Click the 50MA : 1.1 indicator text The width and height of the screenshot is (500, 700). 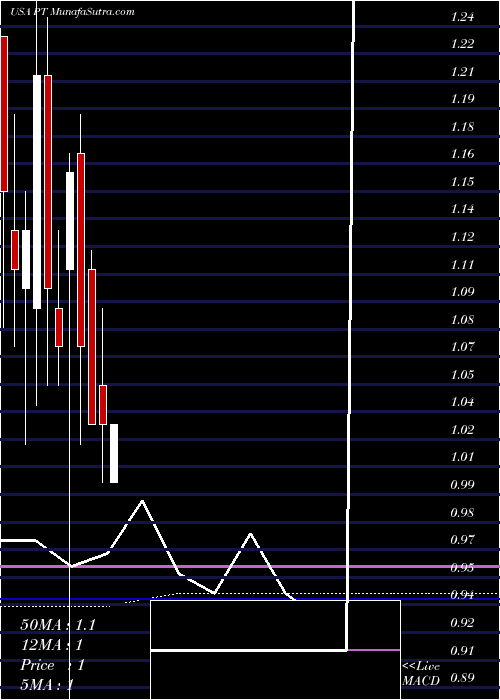click(x=58, y=625)
